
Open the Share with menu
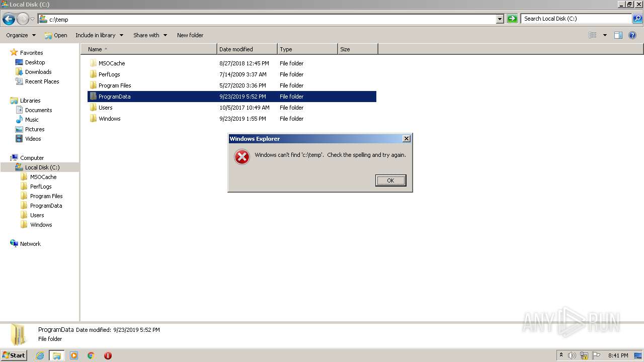pyautogui.click(x=150, y=35)
